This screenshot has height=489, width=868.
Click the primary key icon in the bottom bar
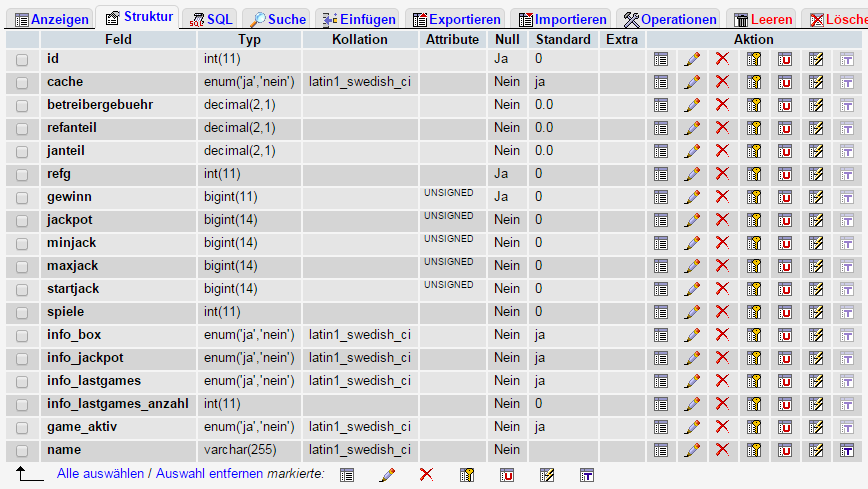pos(466,474)
